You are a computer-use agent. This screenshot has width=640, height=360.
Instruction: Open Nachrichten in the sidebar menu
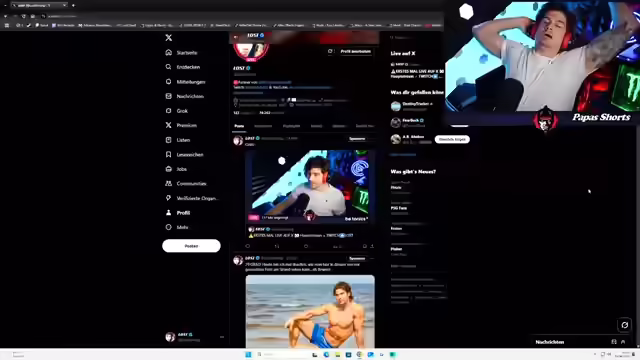184,96
